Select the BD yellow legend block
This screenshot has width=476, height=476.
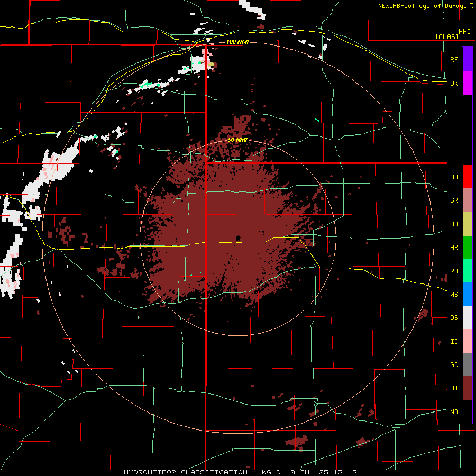[467, 224]
